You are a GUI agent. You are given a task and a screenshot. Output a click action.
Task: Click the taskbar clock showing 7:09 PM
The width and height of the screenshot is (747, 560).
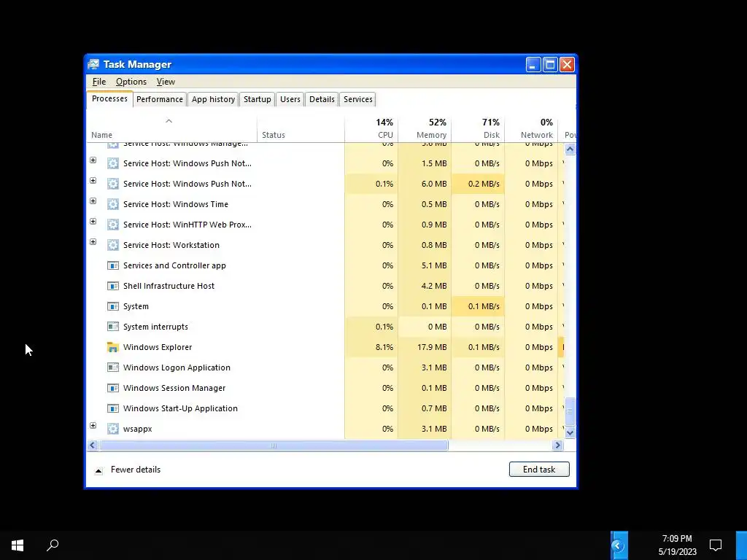[x=677, y=545]
